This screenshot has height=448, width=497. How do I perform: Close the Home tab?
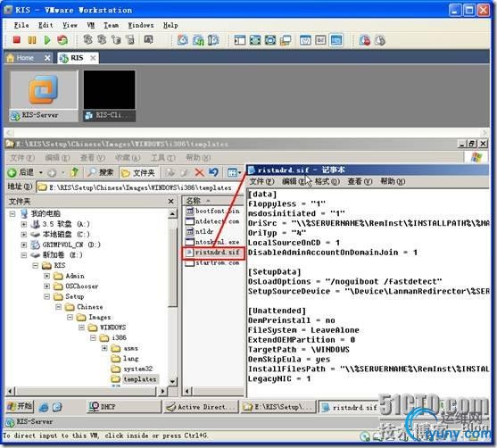(47, 58)
